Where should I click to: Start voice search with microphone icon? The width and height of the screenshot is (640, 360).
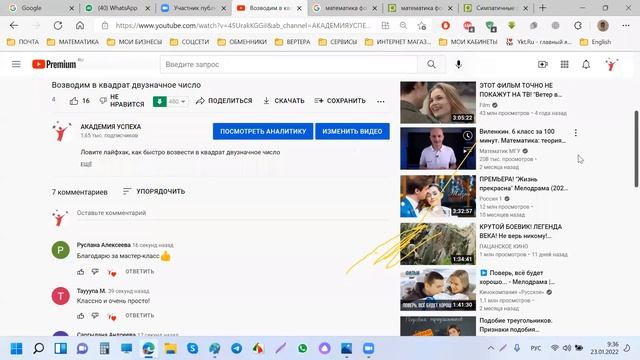458,64
